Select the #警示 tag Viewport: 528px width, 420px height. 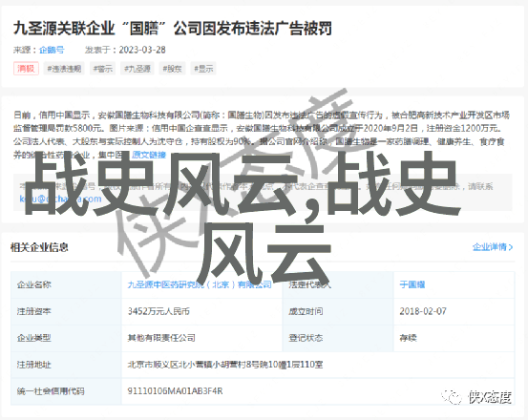(x=103, y=69)
